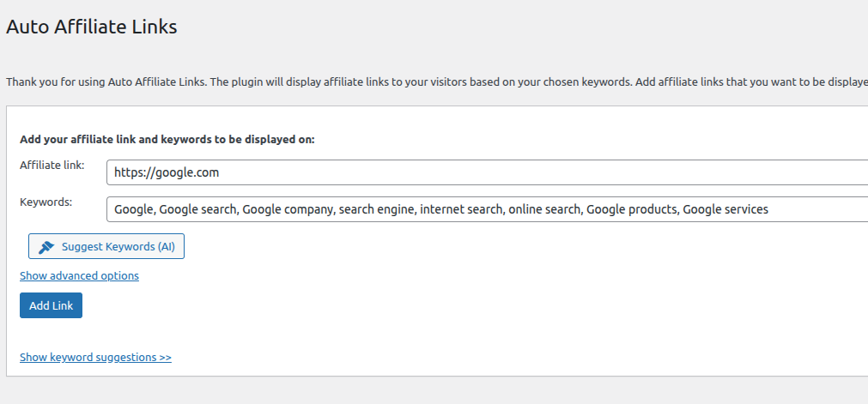This screenshot has height=404, width=868.
Task: Click the bold "Add your affiliate link" heading
Action: point(167,138)
